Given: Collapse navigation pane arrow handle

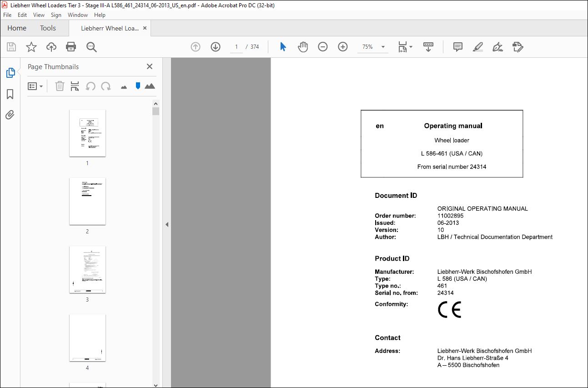Looking at the screenshot, I should 167,224.
